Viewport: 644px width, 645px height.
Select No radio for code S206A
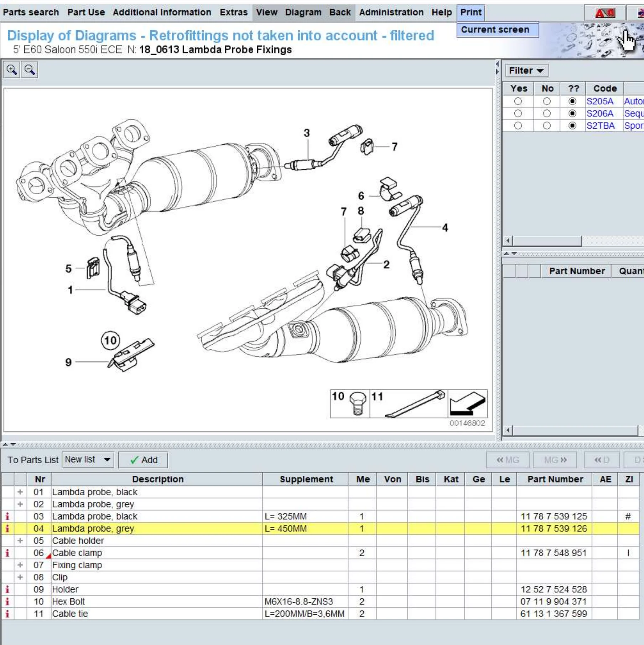[x=546, y=114]
